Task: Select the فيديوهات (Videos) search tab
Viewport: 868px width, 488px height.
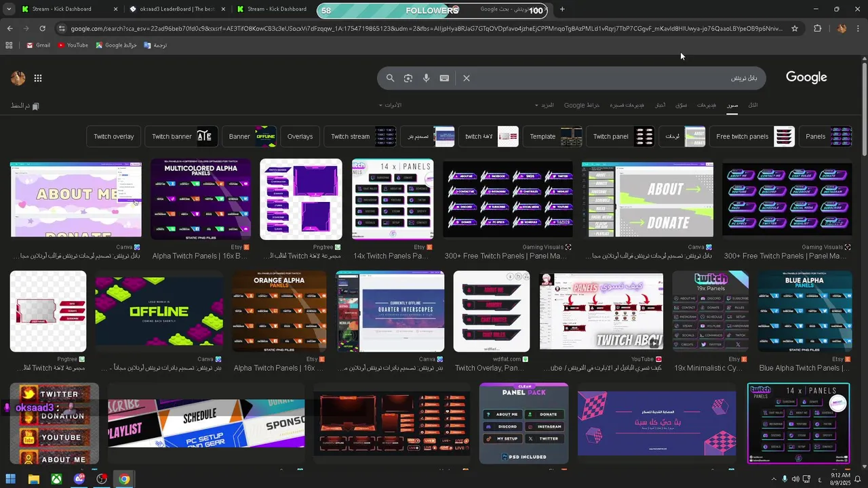Action: [x=707, y=105]
